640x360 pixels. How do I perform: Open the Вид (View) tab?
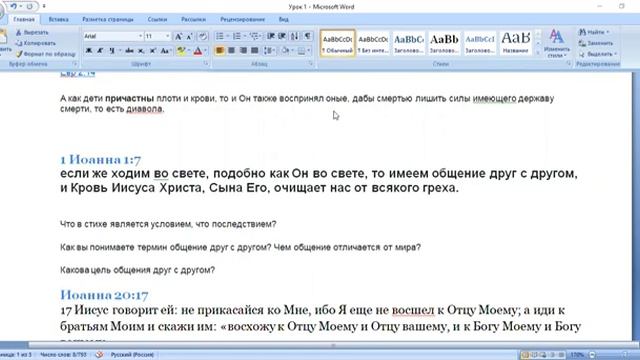click(x=284, y=19)
